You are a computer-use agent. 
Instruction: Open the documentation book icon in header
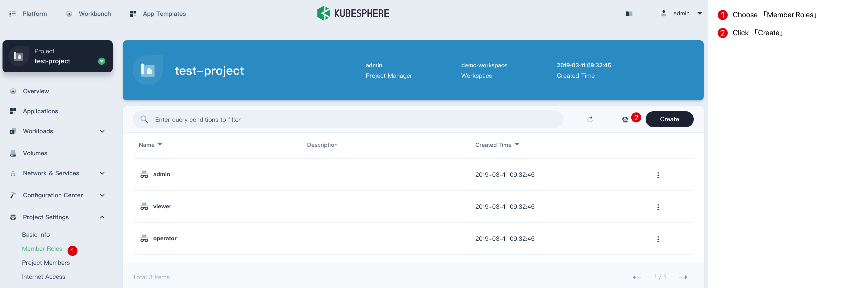click(629, 14)
